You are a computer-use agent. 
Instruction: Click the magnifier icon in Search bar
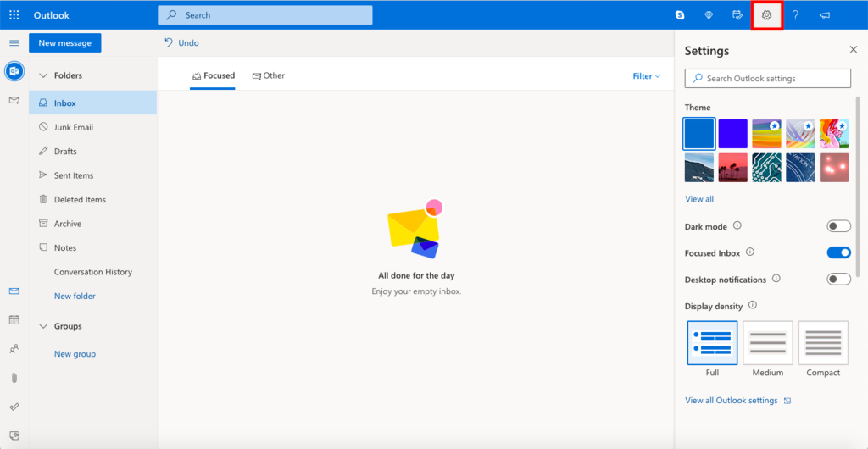pyautogui.click(x=172, y=15)
